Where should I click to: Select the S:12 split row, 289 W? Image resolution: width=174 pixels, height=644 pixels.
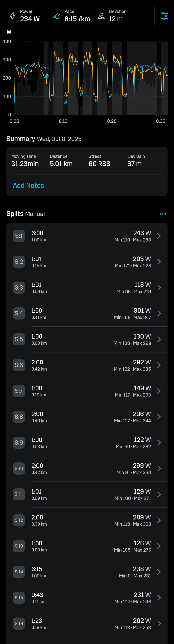click(x=87, y=520)
